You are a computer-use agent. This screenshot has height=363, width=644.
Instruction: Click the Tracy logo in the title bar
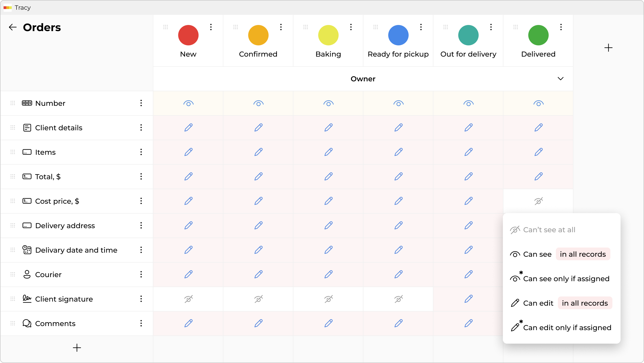point(7,8)
